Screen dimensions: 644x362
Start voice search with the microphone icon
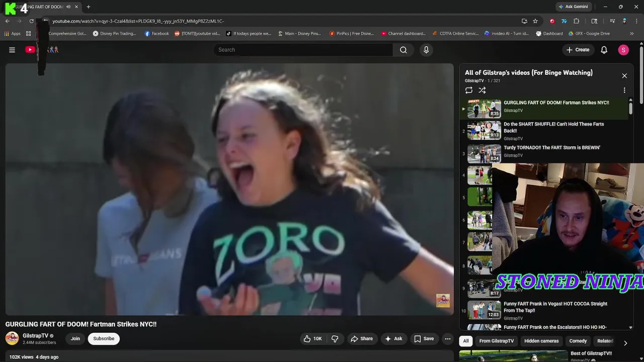[x=426, y=50]
